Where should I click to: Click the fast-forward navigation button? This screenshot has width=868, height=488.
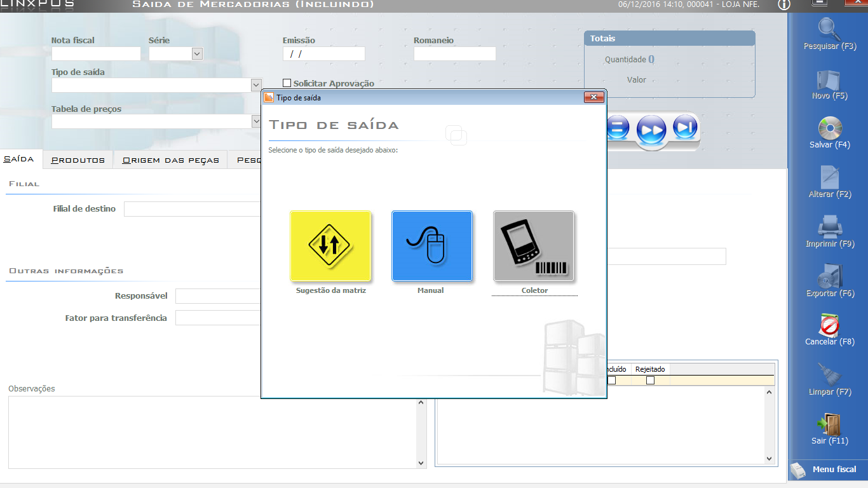pos(651,129)
